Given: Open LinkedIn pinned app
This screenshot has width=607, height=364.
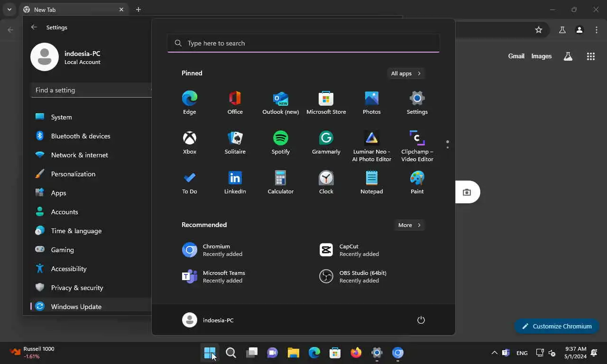Looking at the screenshot, I should pyautogui.click(x=235, y=182).
